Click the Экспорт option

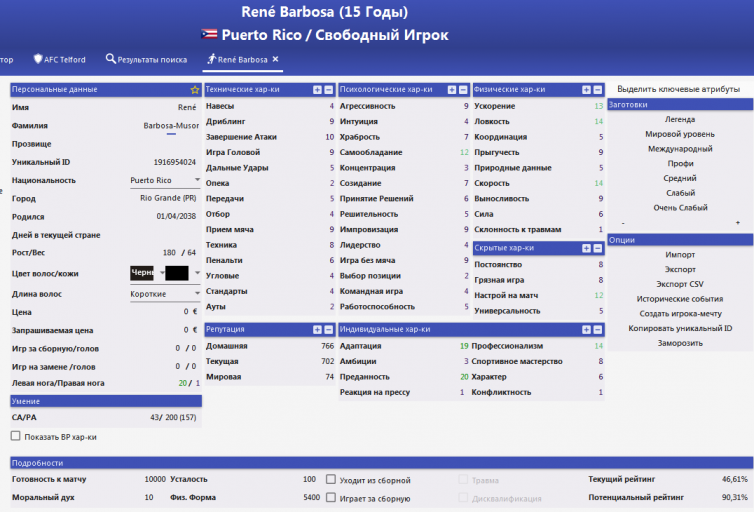click(680, 269)
